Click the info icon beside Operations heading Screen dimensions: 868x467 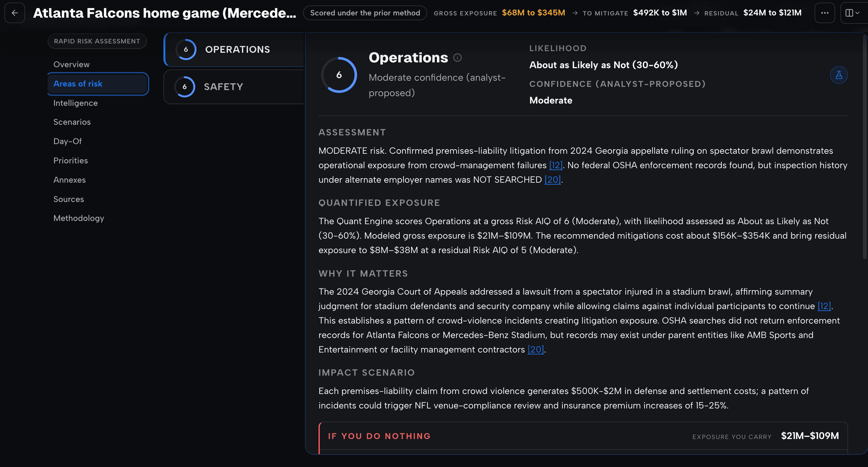coord(457,58)
